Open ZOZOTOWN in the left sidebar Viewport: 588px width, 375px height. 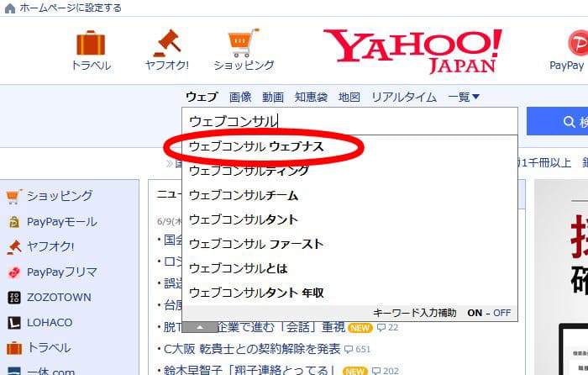[x=59, y=298]
